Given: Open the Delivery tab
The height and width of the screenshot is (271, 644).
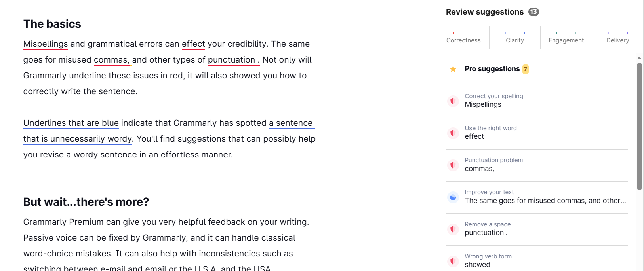Looking at the screenshot, I should point(617,38).
